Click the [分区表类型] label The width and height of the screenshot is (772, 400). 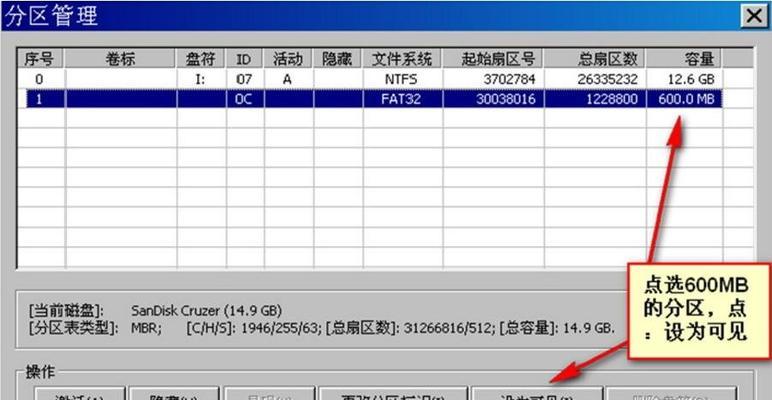[73, 328]
